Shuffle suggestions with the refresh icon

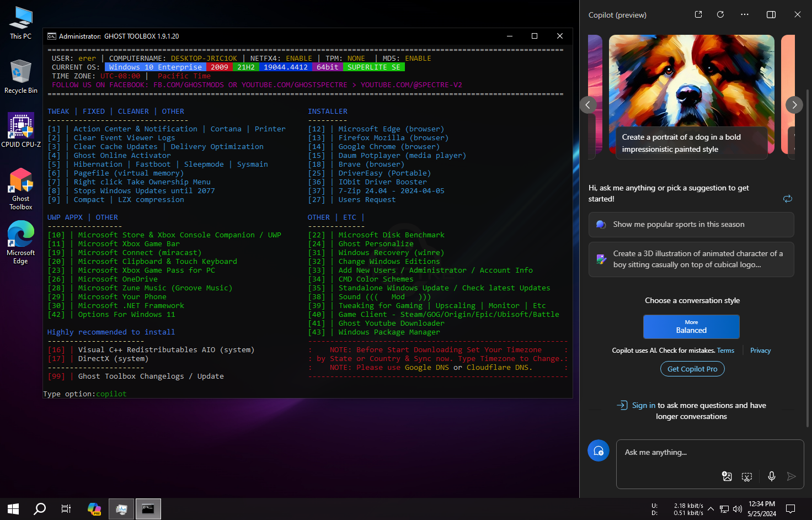coord(788,199)
